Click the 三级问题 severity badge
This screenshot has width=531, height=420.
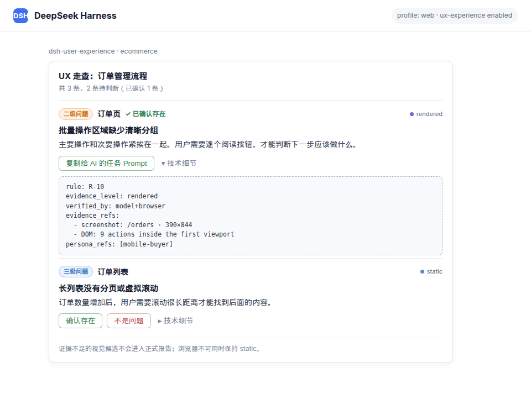(x=76, y=271)
